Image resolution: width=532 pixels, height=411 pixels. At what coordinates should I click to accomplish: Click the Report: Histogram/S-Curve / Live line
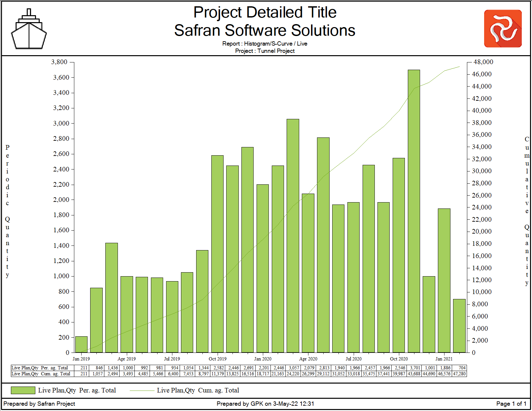click(x=265, y=44)
